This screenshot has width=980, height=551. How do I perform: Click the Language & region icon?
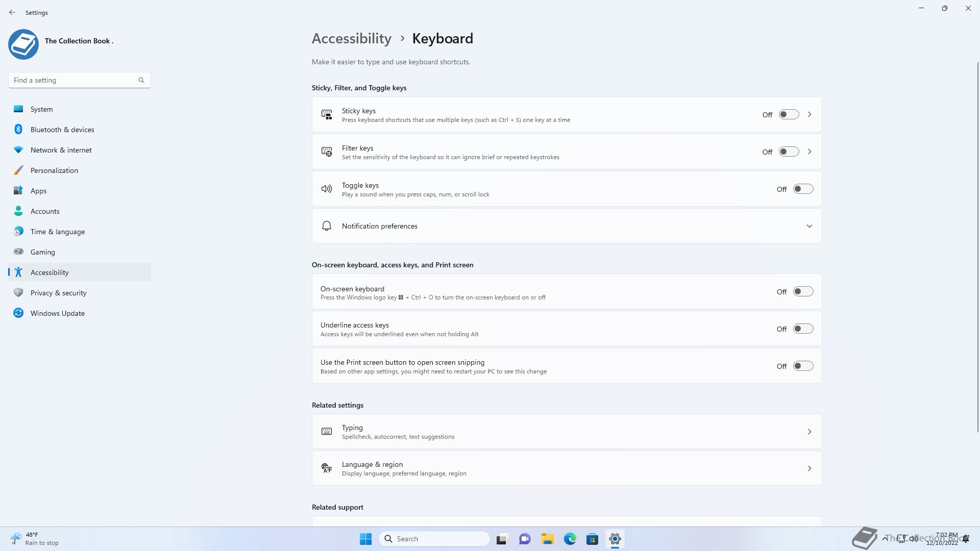(x=327, y=468)
